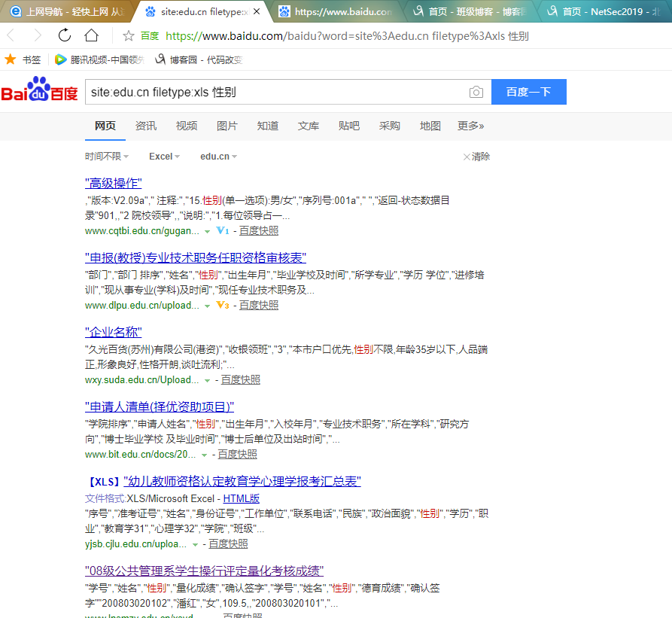Switch to the 视频 tab
672x618 pixels.
tap(187, 126)
